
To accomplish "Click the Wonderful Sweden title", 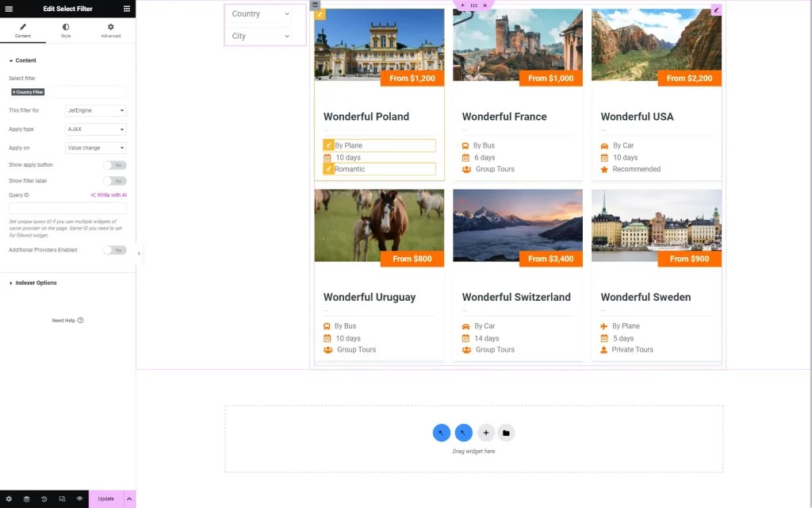I will pyautogui.click(x=645, y=297).
